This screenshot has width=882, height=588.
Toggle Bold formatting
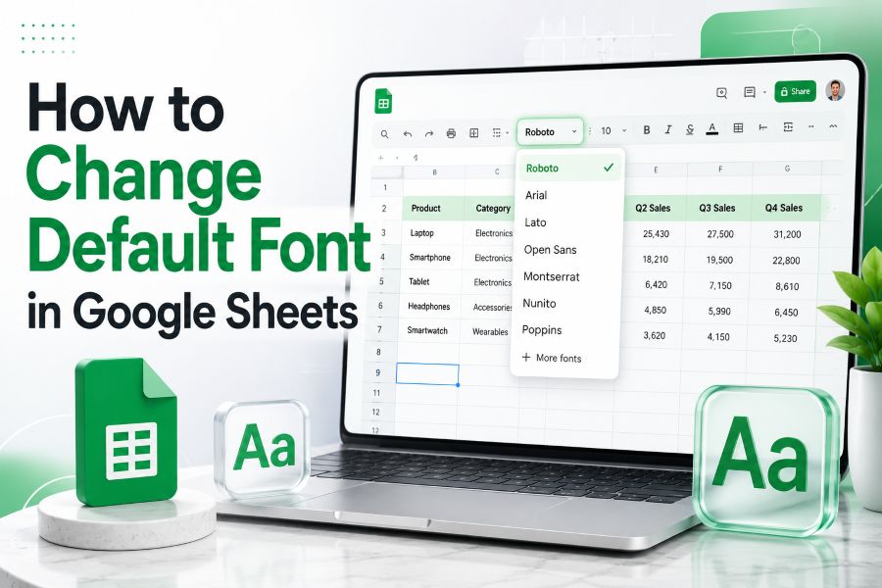tap(647, 130)
